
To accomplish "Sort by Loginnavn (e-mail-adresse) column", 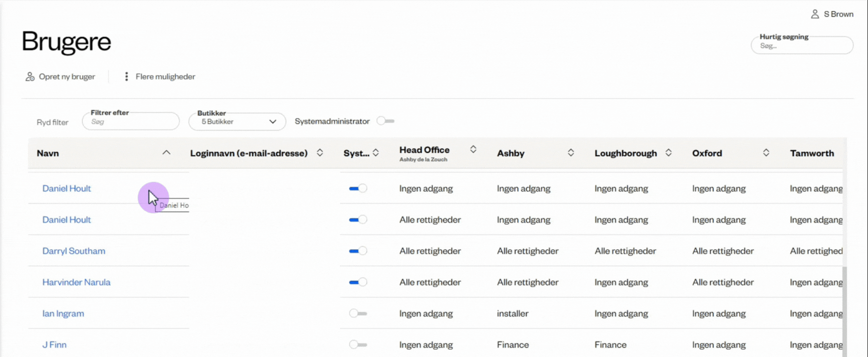I will [320, 153].
